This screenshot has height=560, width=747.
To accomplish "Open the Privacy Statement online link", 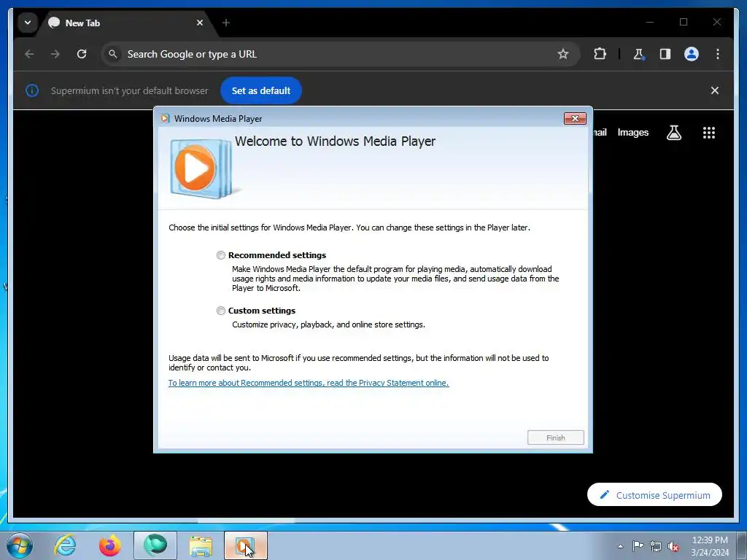I will (x=309, y=383).
